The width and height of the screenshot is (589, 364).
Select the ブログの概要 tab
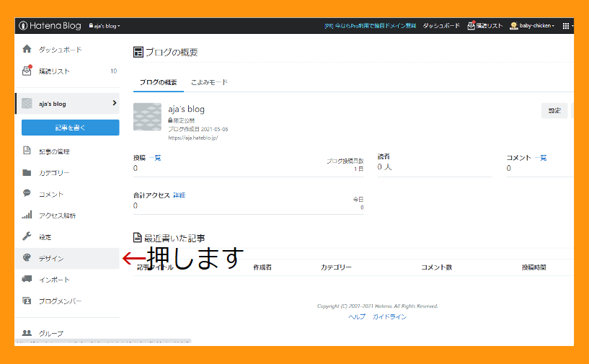[x=158, y=82]
